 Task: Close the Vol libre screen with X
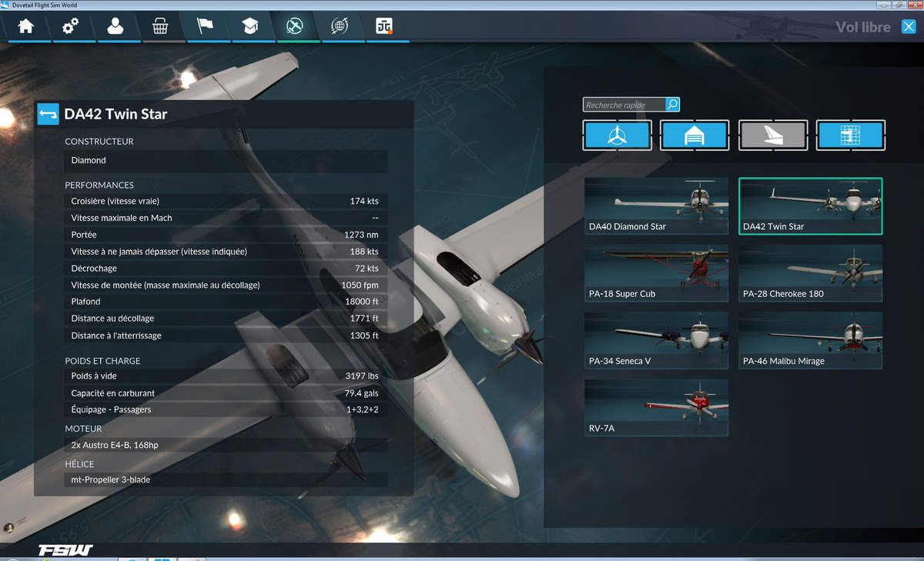point(908,27)
